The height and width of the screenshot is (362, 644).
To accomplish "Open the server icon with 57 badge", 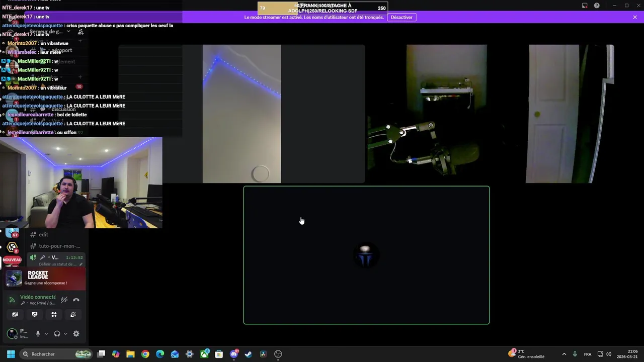I will (12, 233).
